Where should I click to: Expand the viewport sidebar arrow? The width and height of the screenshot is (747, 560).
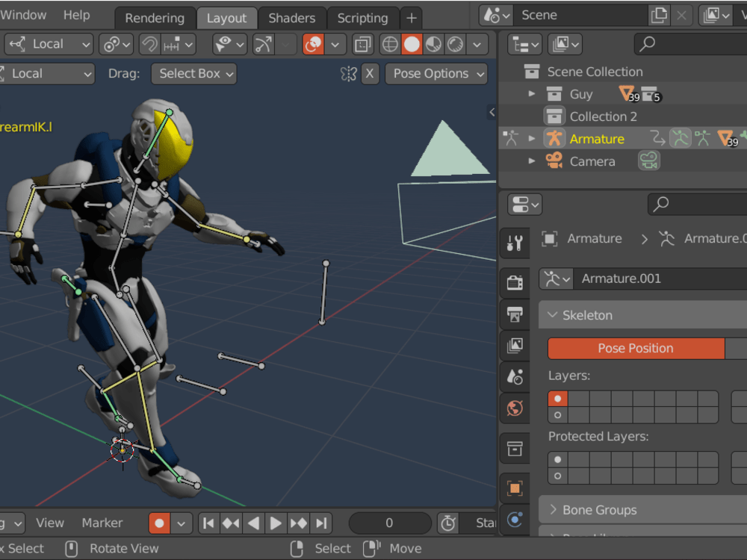[492, 113]
